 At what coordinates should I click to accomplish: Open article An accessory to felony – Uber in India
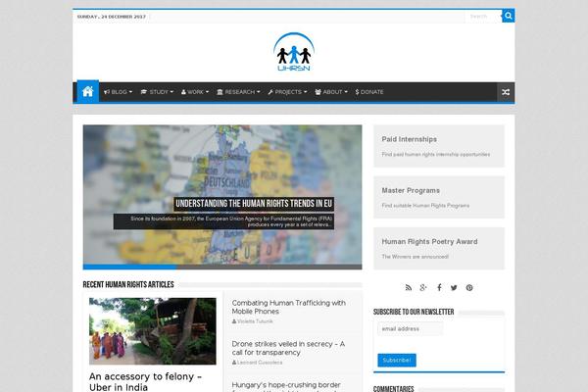coord(145,381)
